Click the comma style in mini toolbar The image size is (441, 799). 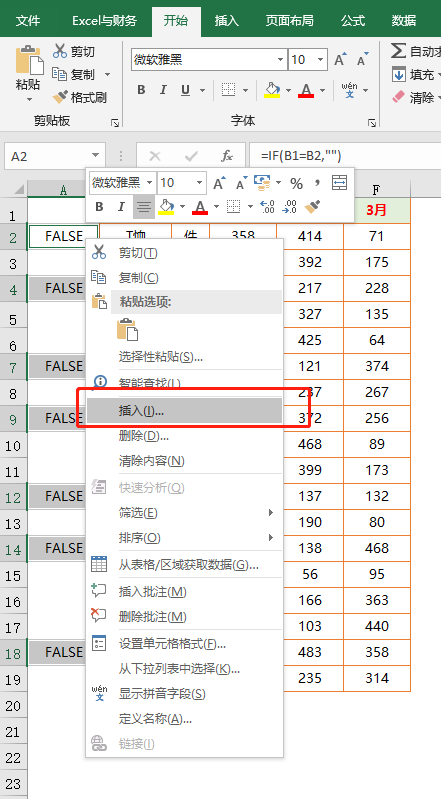tap(317, 182)
